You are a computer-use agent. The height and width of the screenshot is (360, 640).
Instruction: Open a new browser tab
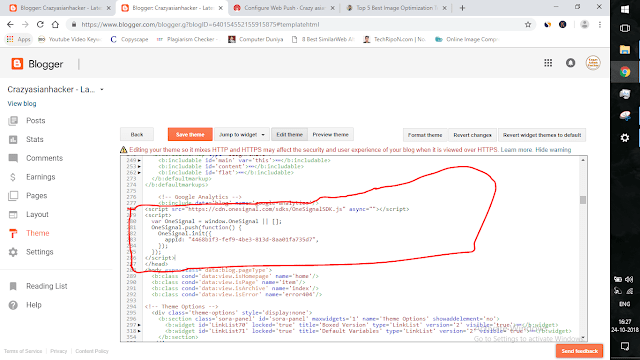tap(462, 8)
